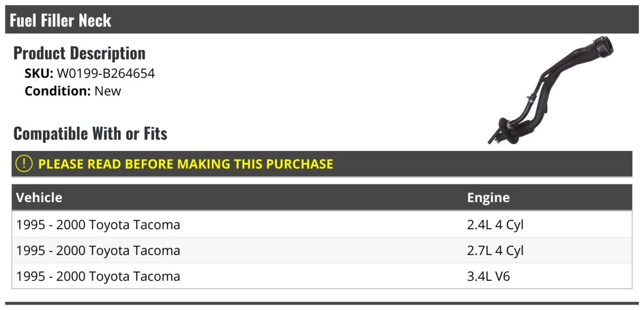The width and height of the screenshot is (644, 310).
Task: Click the Vehicle column header
Action: 39,197
